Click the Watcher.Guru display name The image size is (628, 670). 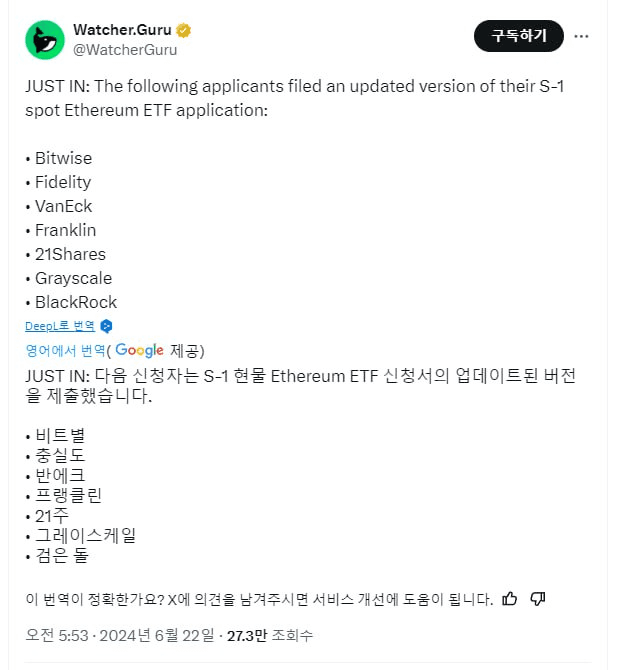click(122, 30)
